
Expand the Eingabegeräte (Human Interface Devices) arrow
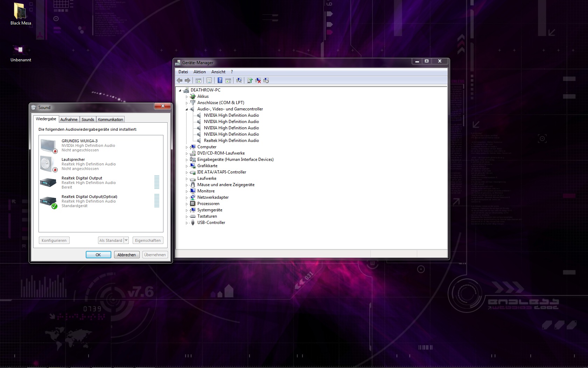187,160
